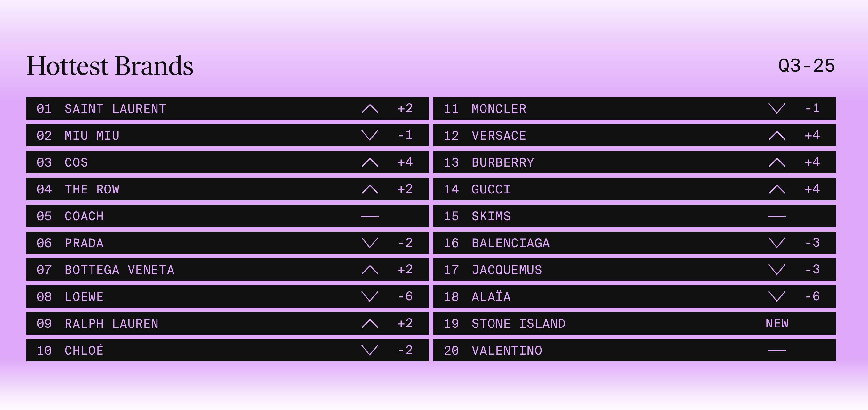Viewport: 868px width, 410px height.
Task: Select the Prada brand name
Action: pyautogui.click(x=84, y=243)
